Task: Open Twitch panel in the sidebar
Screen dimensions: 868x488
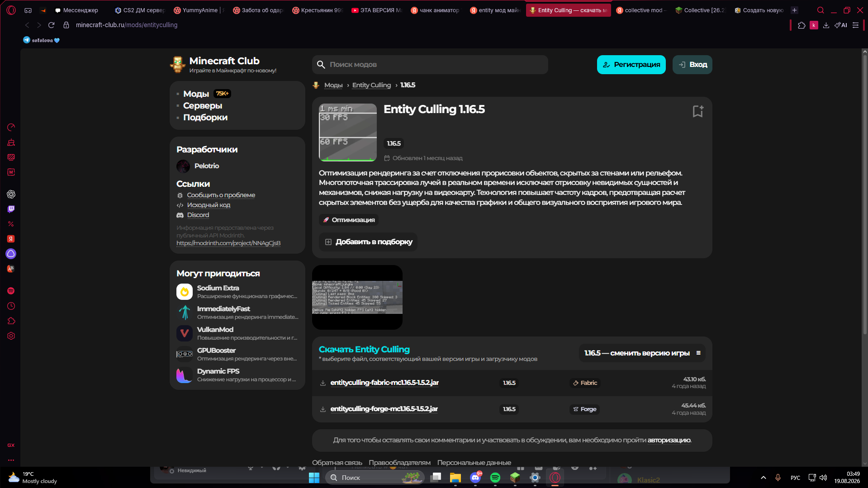Action: pos(11,209)
